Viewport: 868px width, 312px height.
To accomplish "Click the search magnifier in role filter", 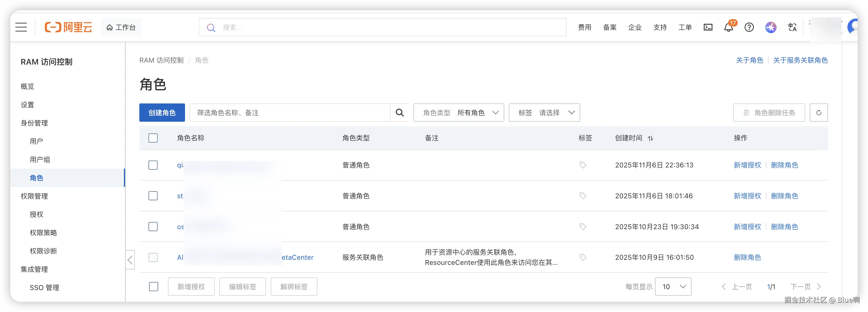I will (400, 113).
